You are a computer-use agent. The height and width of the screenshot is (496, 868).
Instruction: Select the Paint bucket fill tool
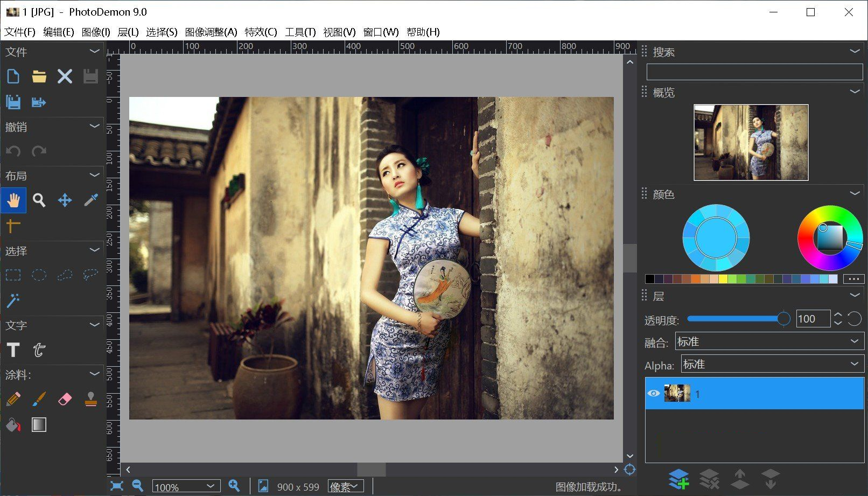coord(13,425)
